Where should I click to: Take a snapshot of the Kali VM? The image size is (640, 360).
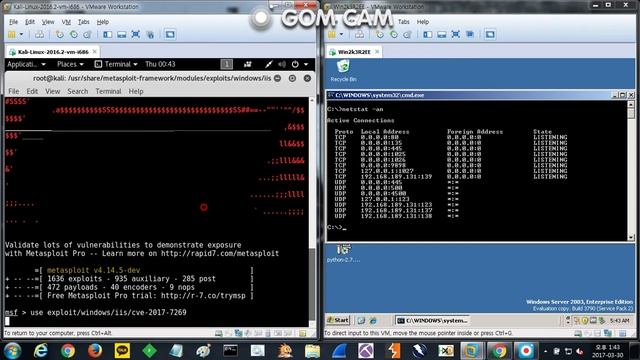60,35
